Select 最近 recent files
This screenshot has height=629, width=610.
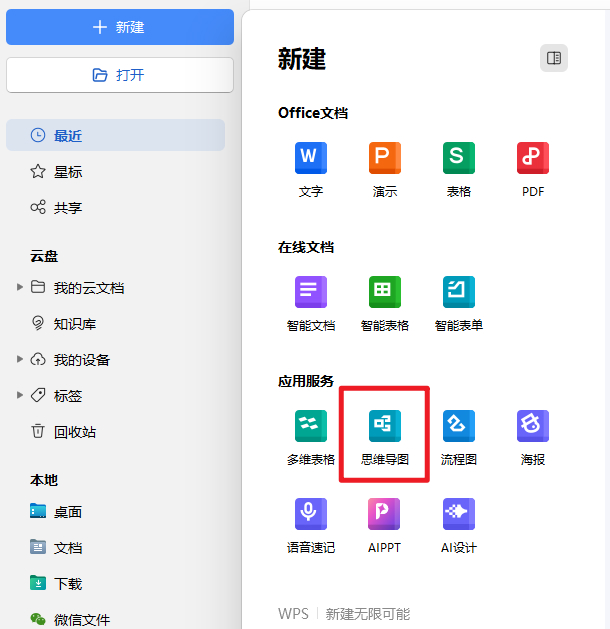[116, 135]
